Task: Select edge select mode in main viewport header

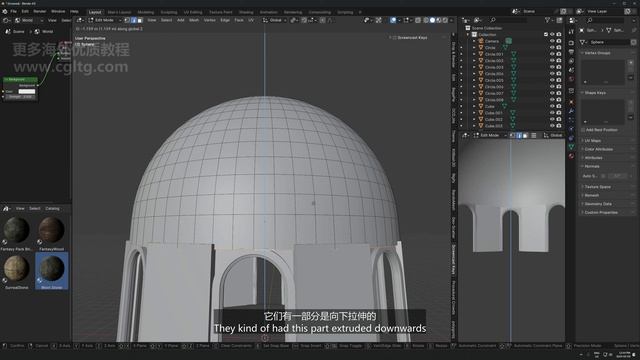Action: 133,20
